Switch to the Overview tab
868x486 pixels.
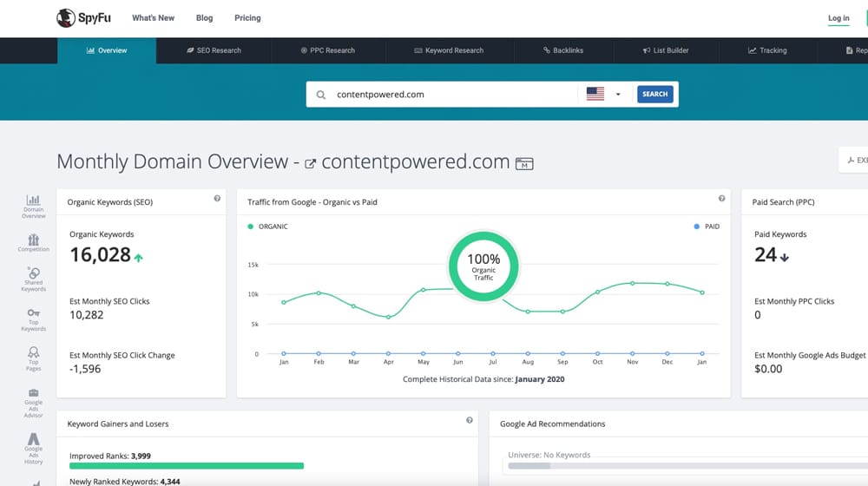(107, 50)
